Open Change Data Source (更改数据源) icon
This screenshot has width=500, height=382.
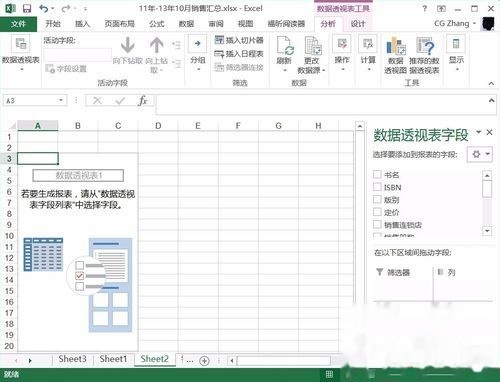313,46
